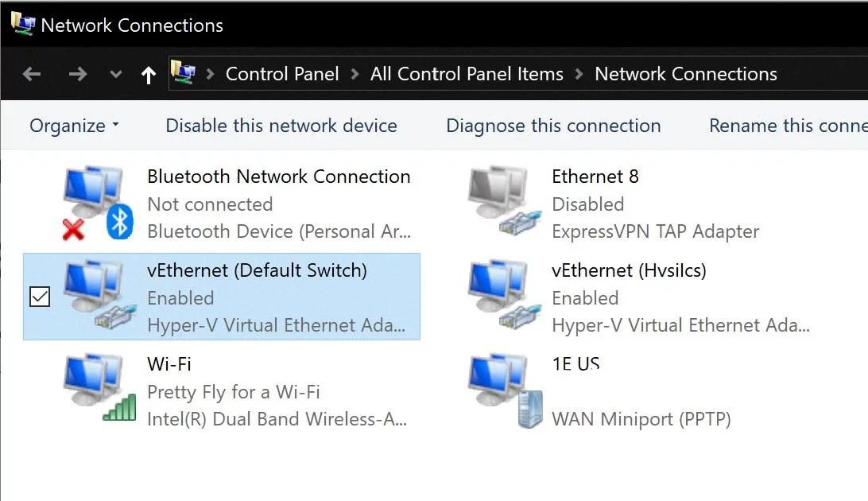This screenshot has width=868, height=501.
Task: Click Rename this connection command
Action: click(x=787, y=126)
